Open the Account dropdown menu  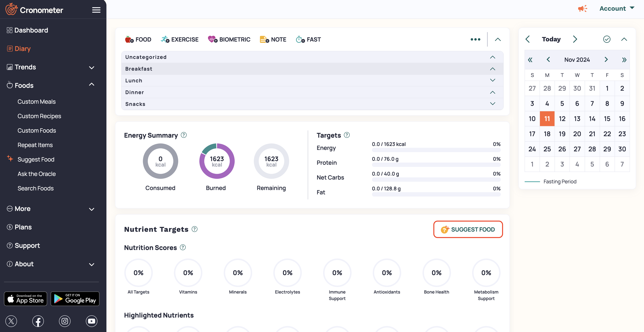pos(617,8)
